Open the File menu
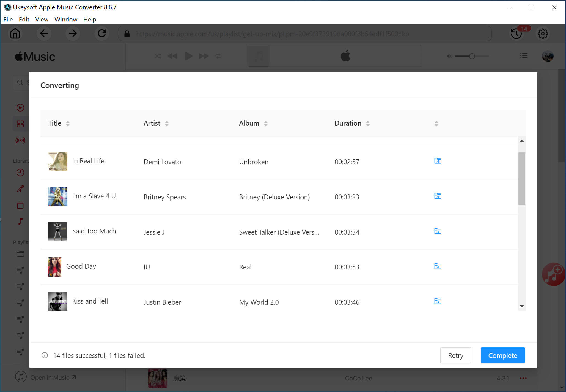The height and width of the screenshot is (392, 566). 7,19
